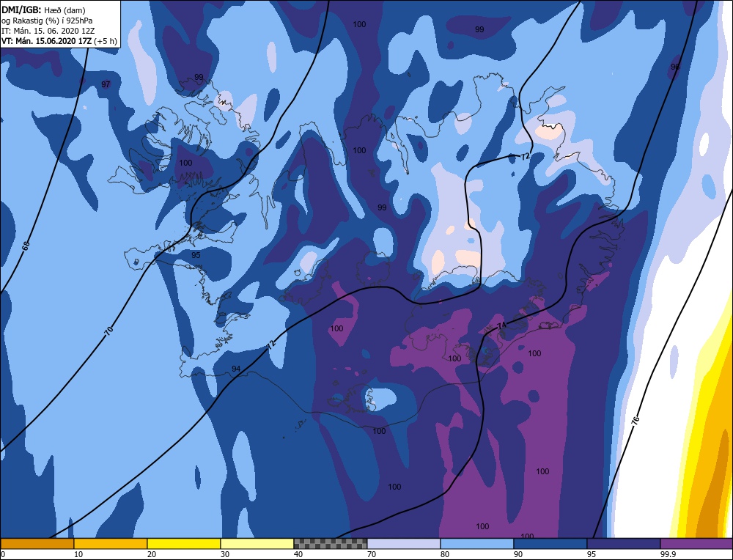Click the '30' tick label on the legend
This screenshot has width=733, height=560.
[x=225, y=554]
